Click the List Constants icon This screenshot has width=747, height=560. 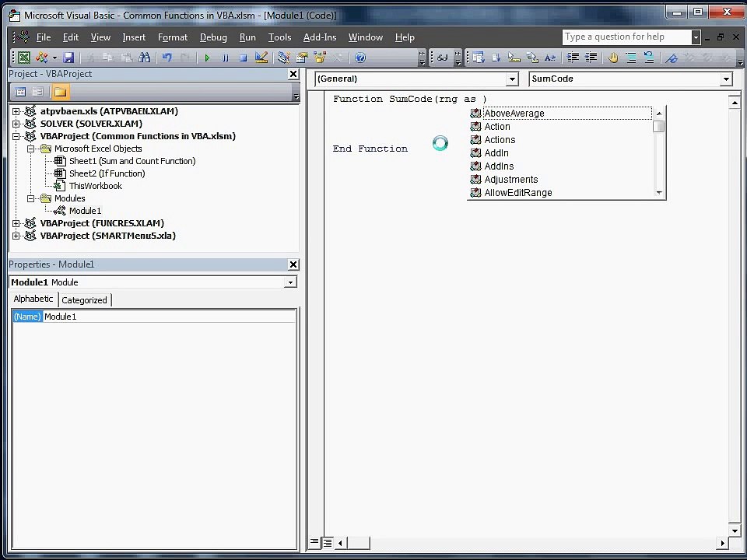click(496, 58)
